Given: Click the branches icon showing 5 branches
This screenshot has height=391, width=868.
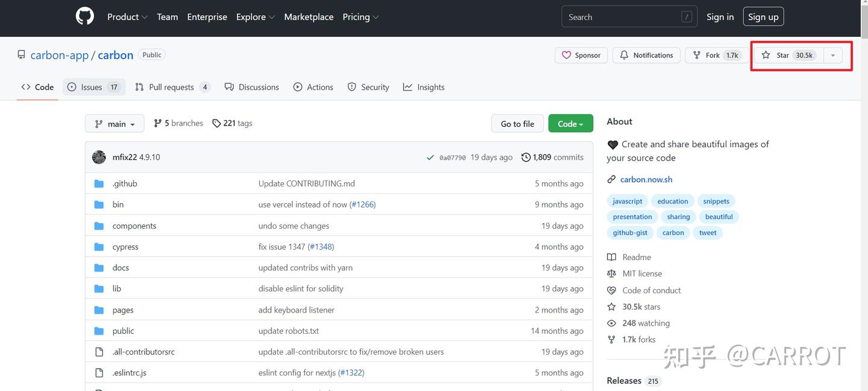Looking at the screenshot, I should [158, 123].
